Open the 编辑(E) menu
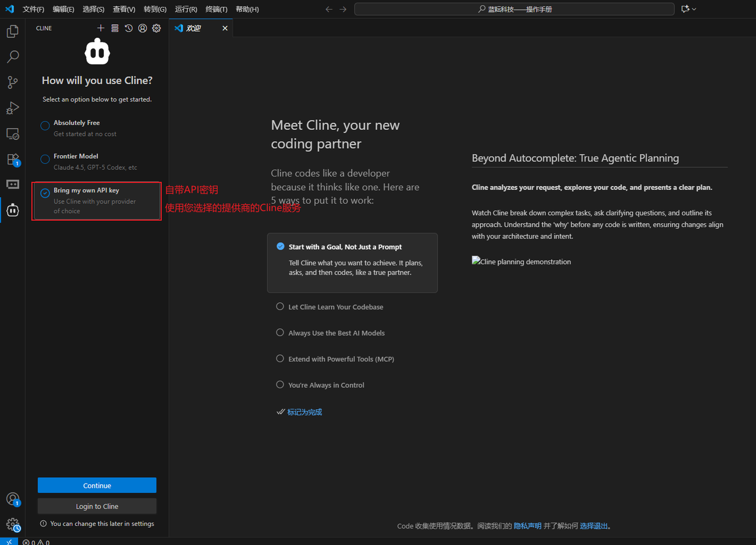 coord(63,9)
